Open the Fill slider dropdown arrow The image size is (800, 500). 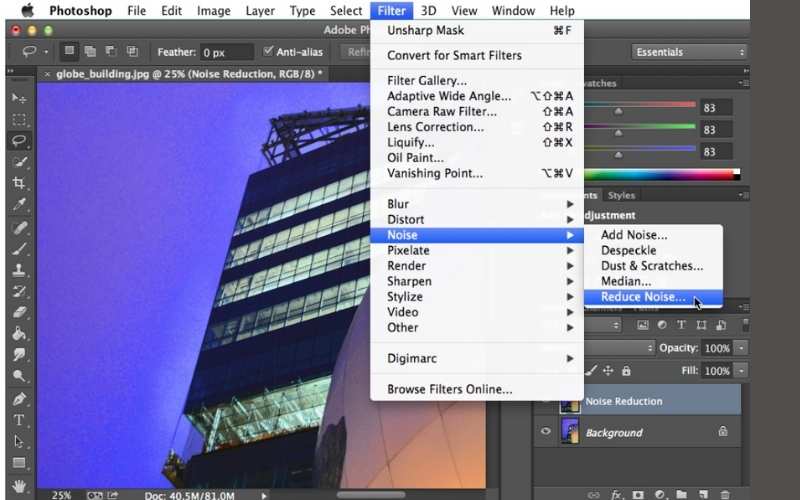741,370
